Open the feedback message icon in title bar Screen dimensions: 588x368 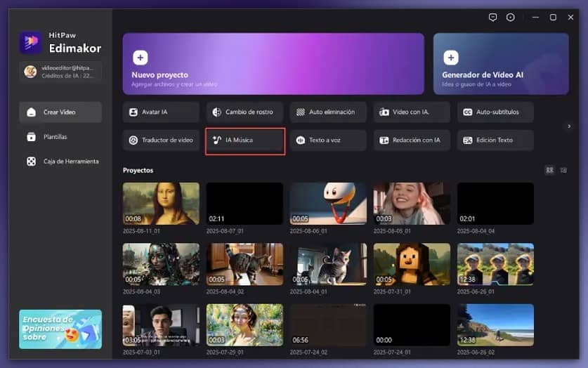492,18
